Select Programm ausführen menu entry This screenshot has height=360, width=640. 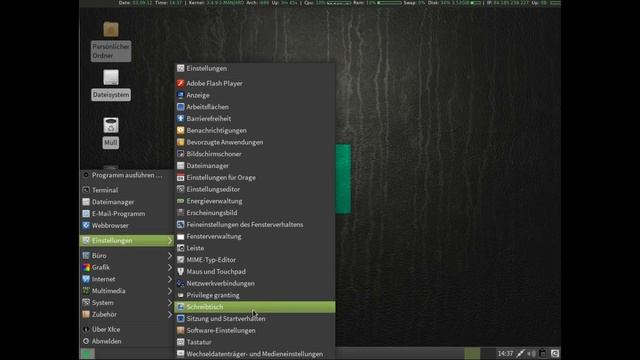coord(127,175)
